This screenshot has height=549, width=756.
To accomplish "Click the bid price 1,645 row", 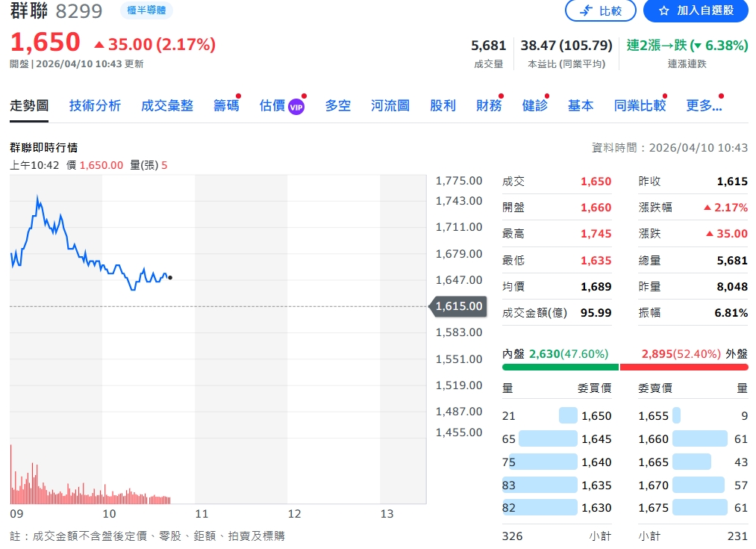I will coord(557,438).
